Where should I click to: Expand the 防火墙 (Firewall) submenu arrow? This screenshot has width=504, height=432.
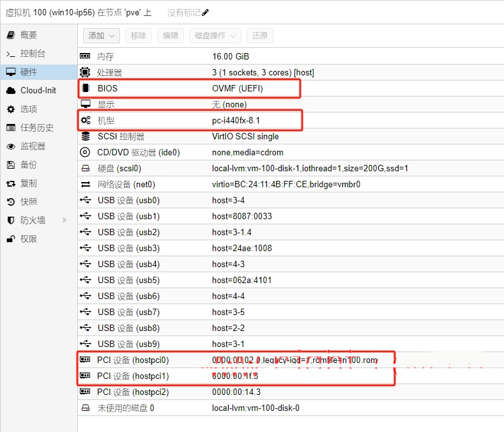(65, 220)
